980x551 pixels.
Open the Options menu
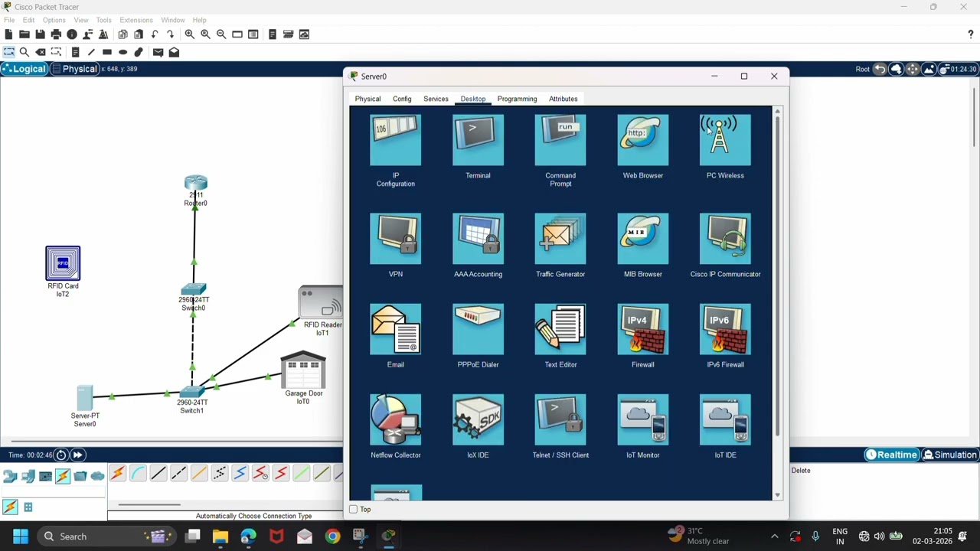click(54, 20)
